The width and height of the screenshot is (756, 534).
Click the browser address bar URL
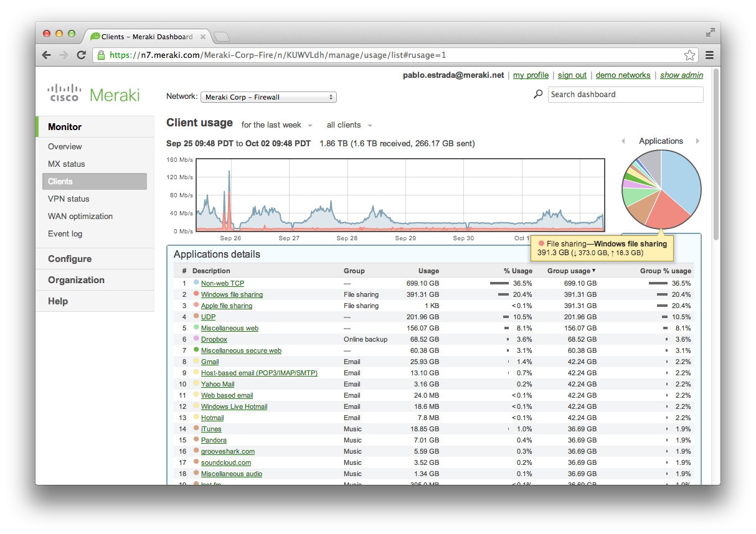(278, 55)
